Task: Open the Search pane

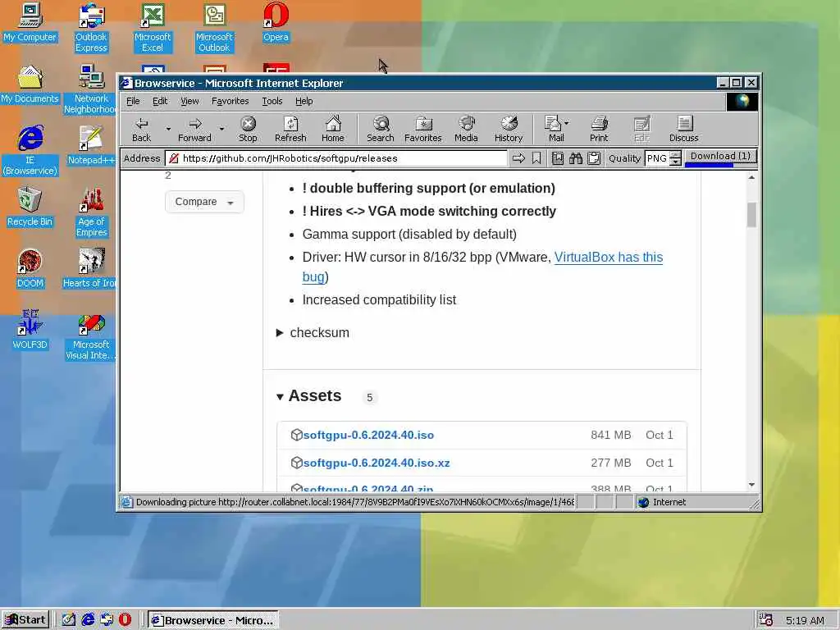Action: 381,129
